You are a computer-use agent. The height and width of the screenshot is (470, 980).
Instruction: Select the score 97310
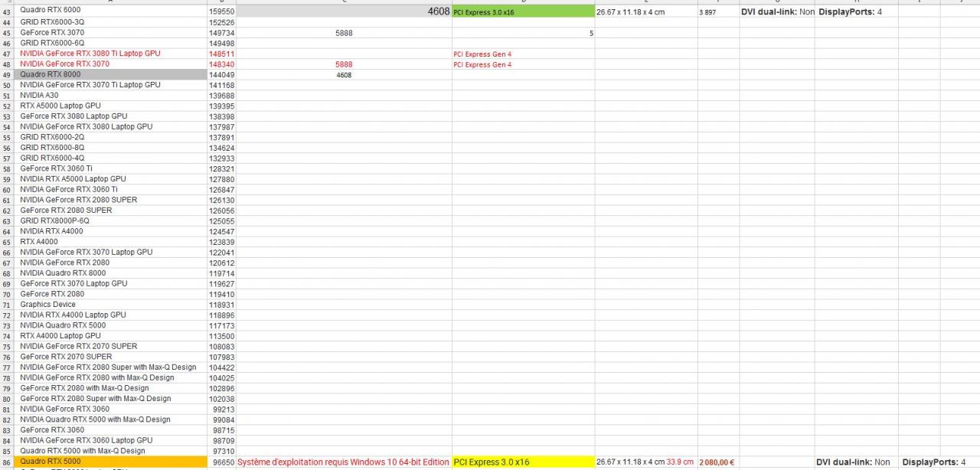pos(221,452)
